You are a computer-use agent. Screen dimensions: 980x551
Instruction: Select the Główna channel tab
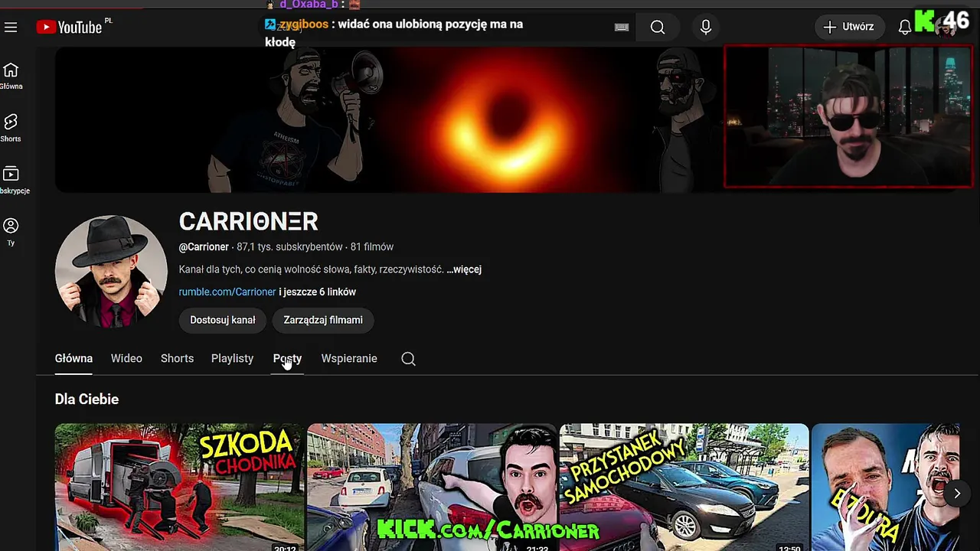(73, 358)
